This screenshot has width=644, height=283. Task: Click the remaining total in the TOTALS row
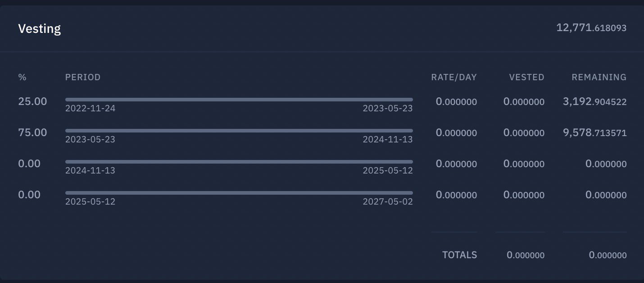point(608,255)
